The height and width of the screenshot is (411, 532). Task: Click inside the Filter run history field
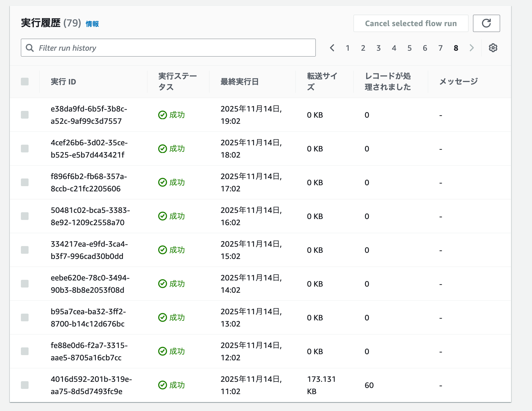pyautogui.click(x=123, y=48)
